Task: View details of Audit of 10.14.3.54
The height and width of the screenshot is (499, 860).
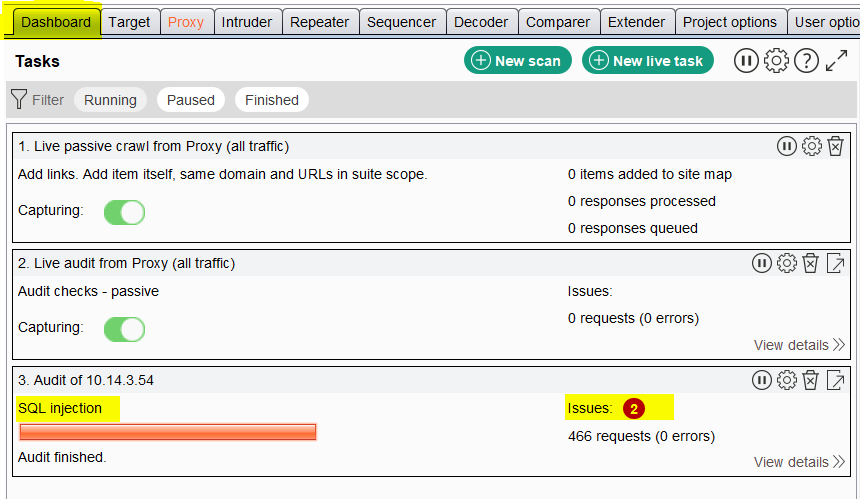Action: [799, 462]
